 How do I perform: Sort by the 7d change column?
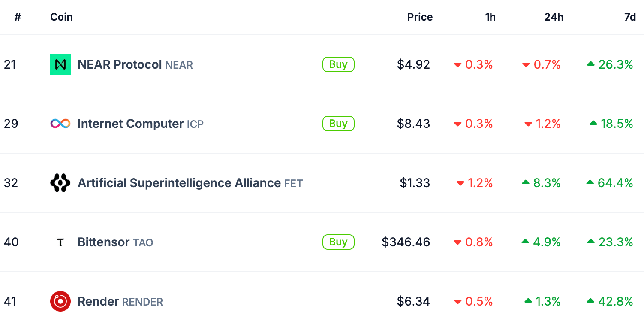point(630,17)
